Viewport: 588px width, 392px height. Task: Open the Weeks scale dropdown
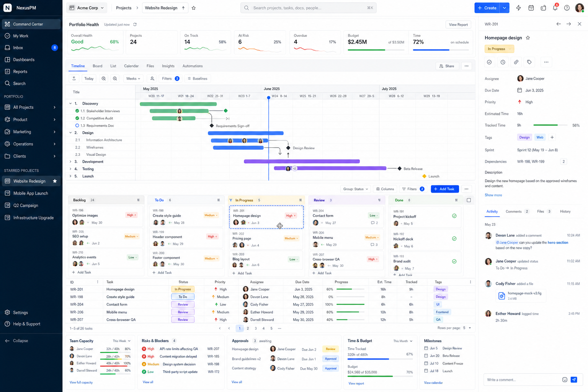(133, 78)
